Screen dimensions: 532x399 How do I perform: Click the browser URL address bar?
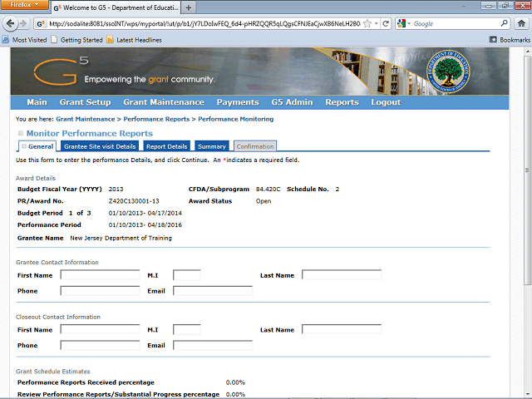click(x=204, y=23)
